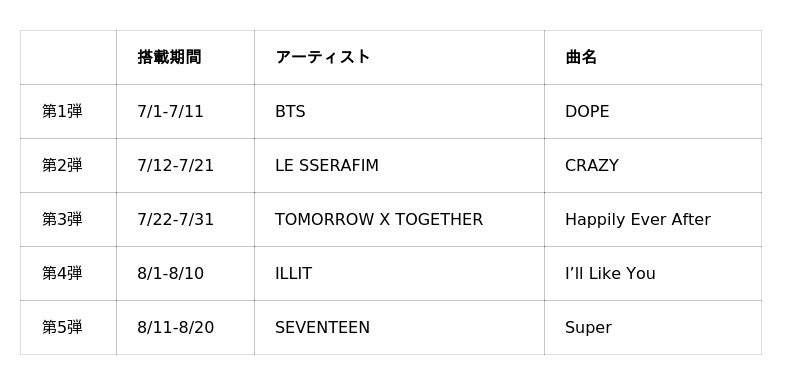
Task: Click the 7/1-7/11 date cell
Action: [170, 111]
